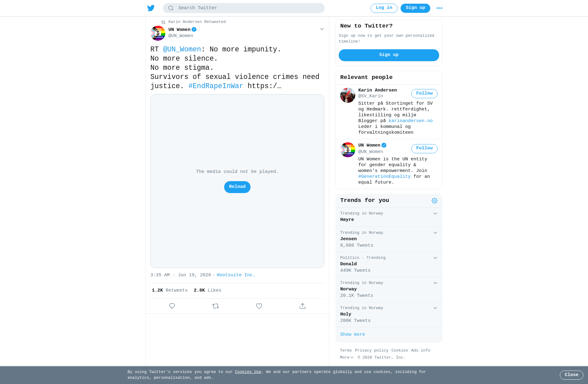
Task: Click the share tweet icon
Action: point(303,306)
